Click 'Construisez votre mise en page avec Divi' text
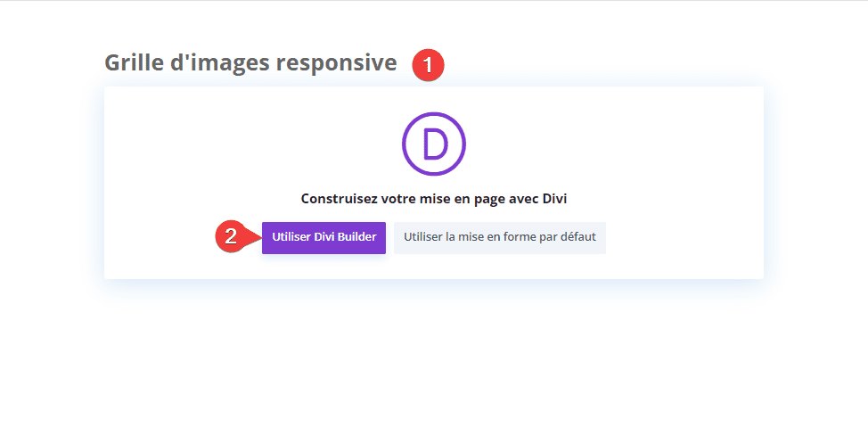This screenshot has height=428, width=868. click(434, 200)
